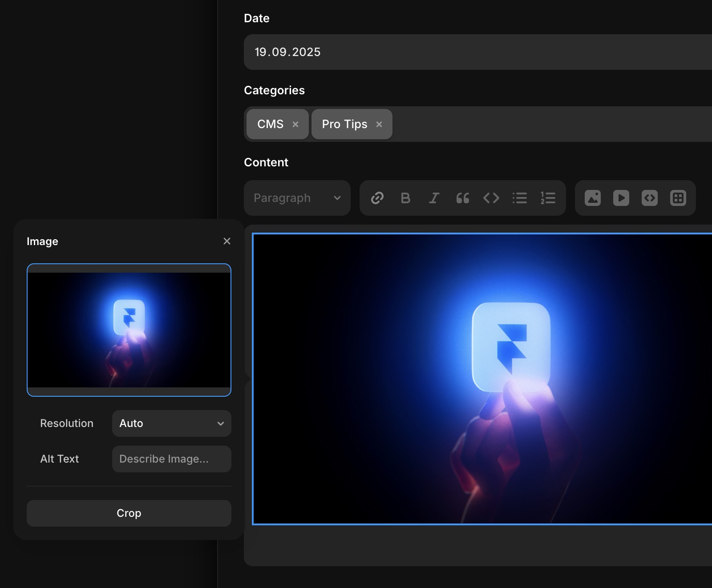The width and height of the screenshot is (712, 588).
Task: Insert a link in the content
Action: (x=377, y=198)
